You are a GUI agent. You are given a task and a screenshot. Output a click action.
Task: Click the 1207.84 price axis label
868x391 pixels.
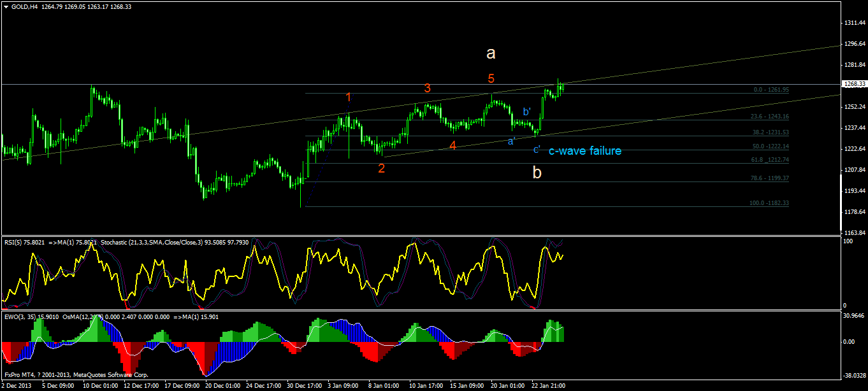854,170
